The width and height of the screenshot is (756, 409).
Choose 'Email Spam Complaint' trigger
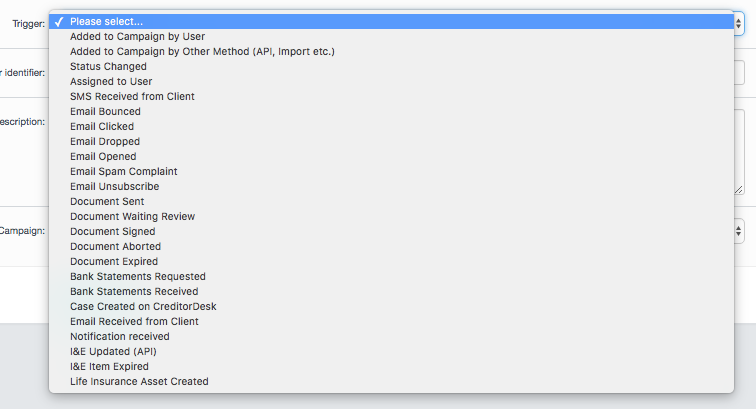123,171
